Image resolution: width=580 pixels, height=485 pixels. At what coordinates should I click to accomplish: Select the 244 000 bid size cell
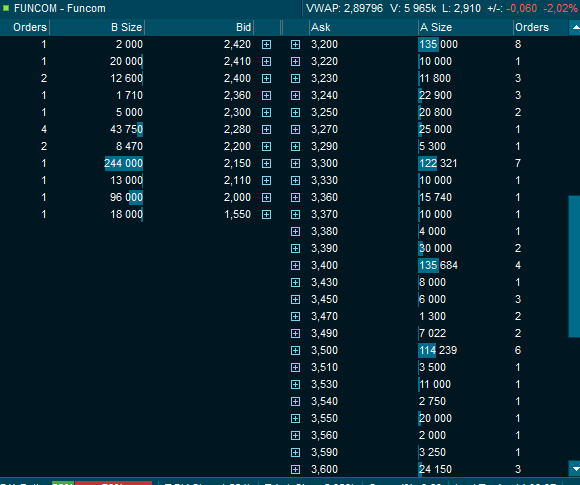click(x=124, y=163)
